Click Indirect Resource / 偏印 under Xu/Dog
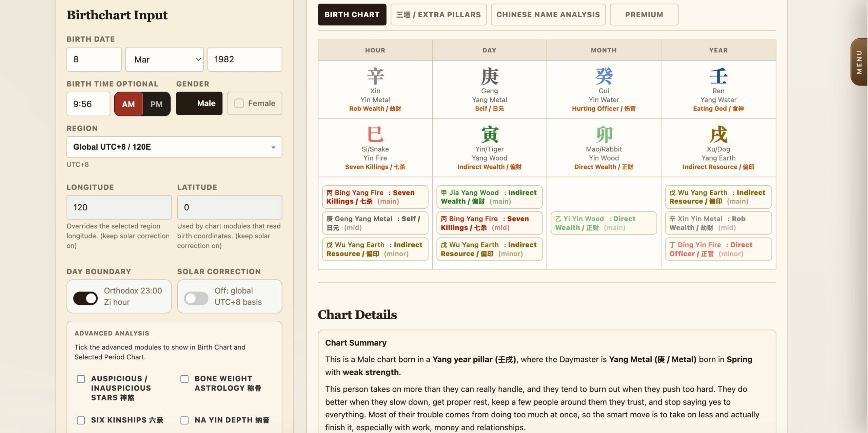Image resolution: width=868 pixels, height=433 pixels. coord(718,167)
